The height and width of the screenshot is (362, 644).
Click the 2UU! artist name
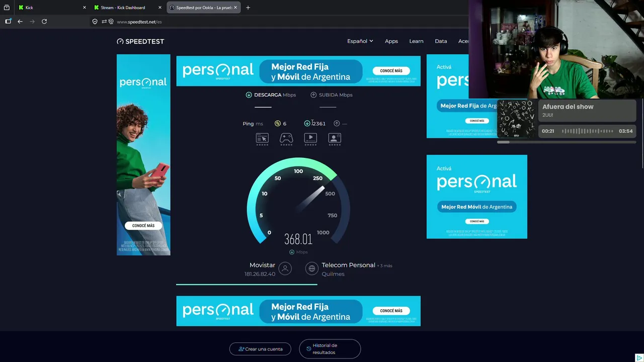click(x=547, y=115)
